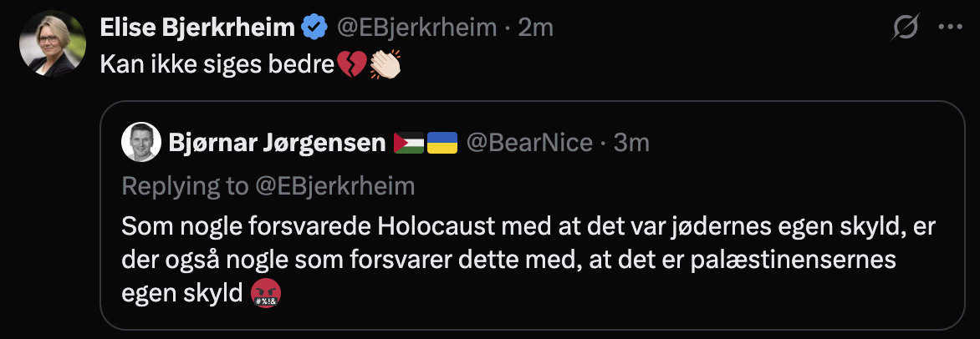This screenshot has width=980, height=339.
Task: Click the "Replying to @EBjerkrheim" line
Action: (x=268, y=185)
